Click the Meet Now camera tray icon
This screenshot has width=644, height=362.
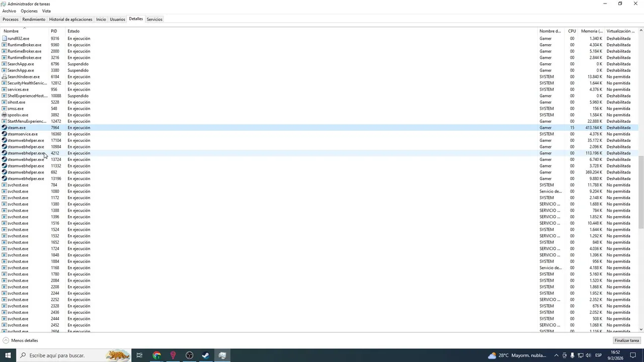tap(565, 355)
